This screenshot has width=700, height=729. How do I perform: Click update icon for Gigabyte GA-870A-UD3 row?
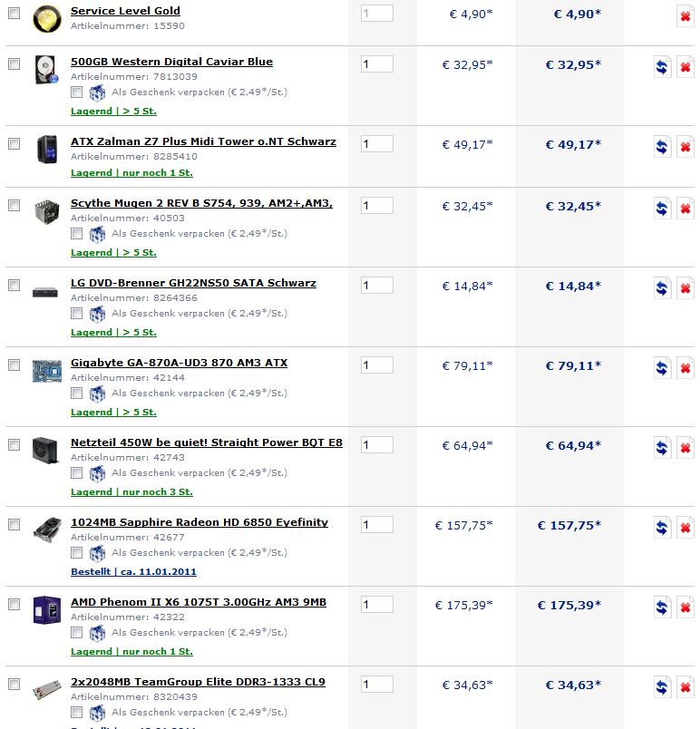[x=661, y=368]
